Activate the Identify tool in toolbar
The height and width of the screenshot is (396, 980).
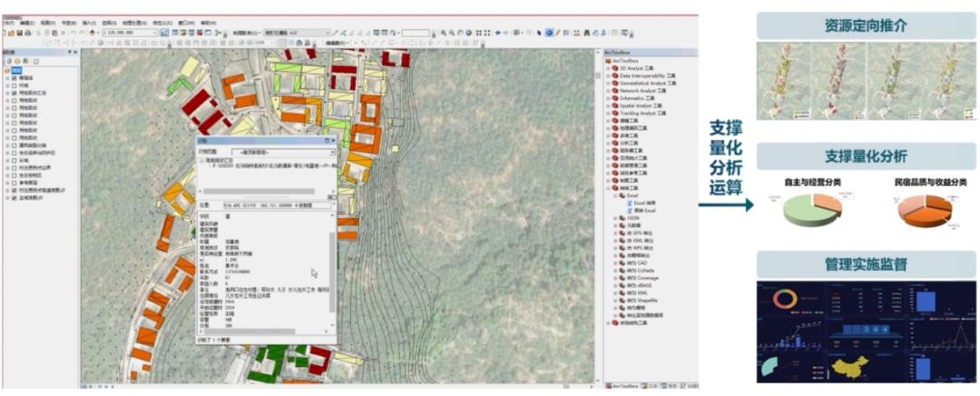pyautogui.click(x=549, y=33)
